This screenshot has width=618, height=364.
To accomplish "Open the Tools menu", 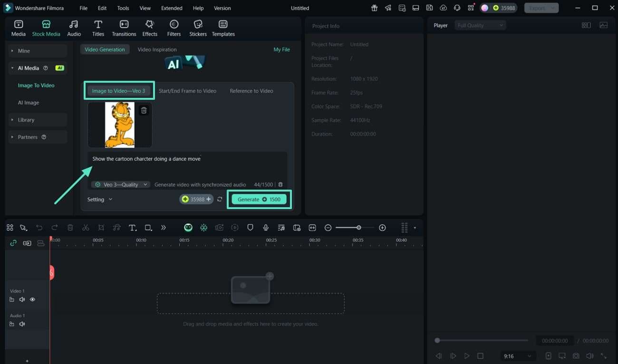I will [x=123, y=8].
